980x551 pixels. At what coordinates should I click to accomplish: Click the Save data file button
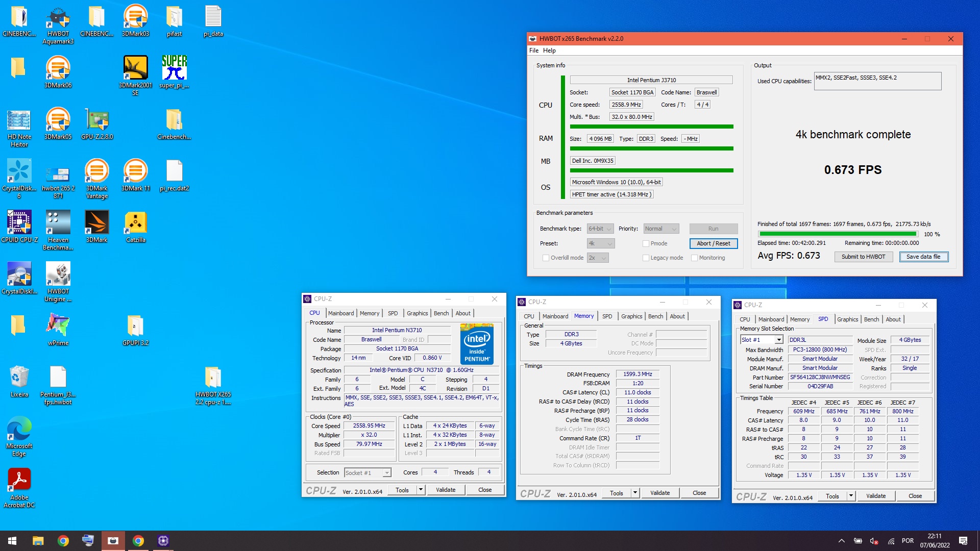[x=923, y=257]
